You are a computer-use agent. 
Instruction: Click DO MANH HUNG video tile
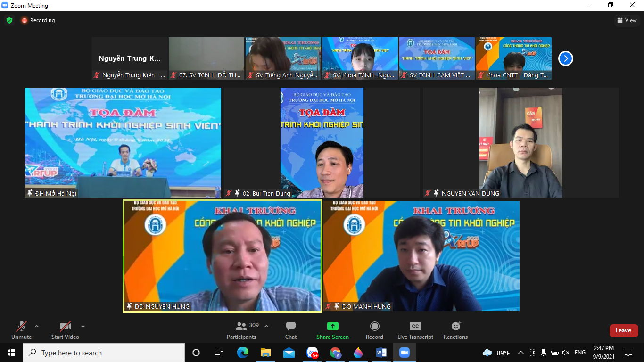[421, 256]
